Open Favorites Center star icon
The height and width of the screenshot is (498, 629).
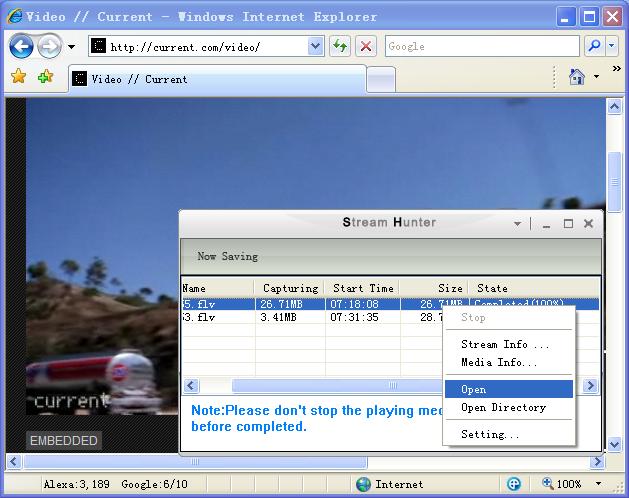tap(18, 76)
